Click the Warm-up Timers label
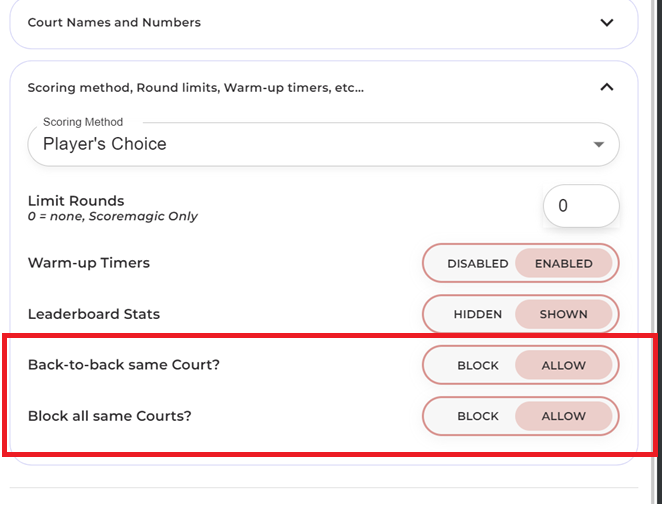Image resolution: width=662 pixels, height=516 pixels. [89, 263]
